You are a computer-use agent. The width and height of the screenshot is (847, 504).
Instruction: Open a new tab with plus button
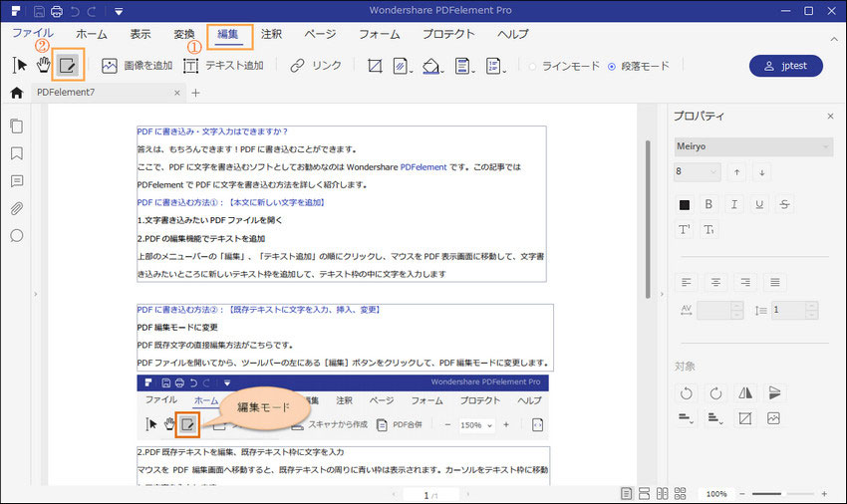[195, 93]
